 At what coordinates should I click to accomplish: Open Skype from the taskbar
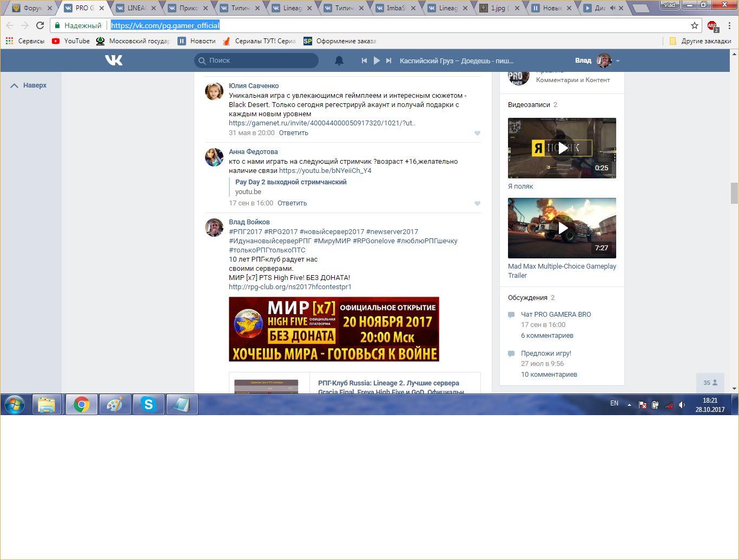[x=148, y=404]
